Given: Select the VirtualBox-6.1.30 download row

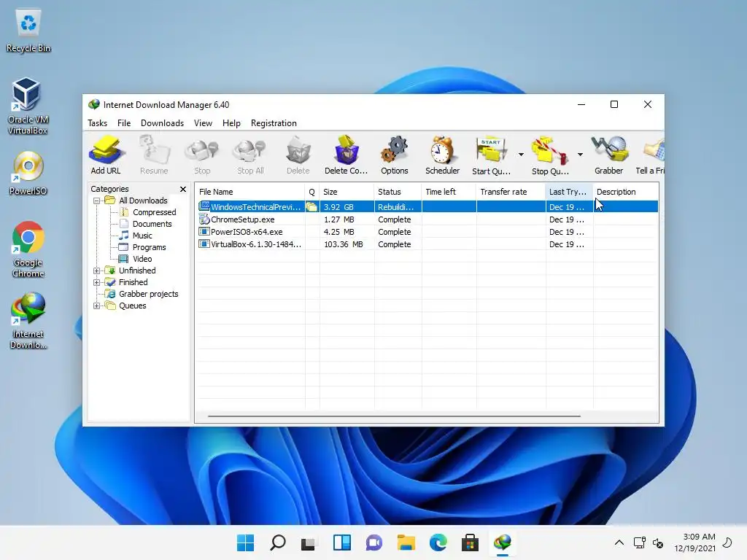Looking at the screenshot, I should pyautogui.click(x=427, y=244).
